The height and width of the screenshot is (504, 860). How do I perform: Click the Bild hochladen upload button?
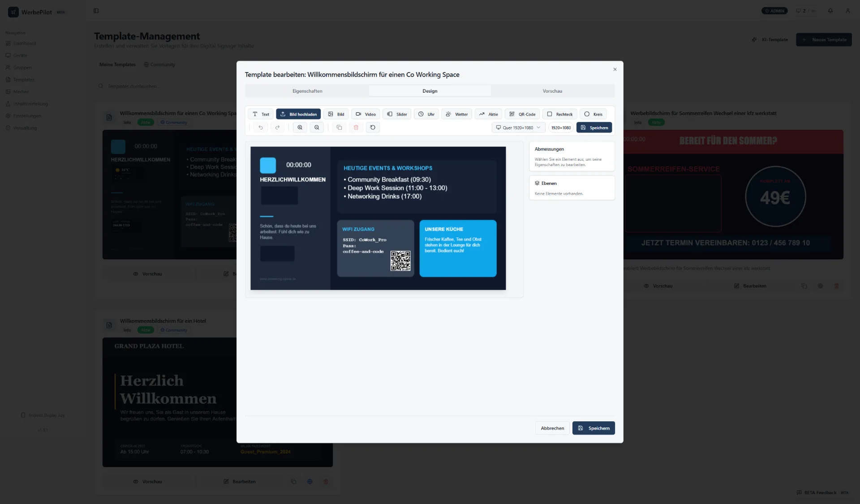point(298,114)
